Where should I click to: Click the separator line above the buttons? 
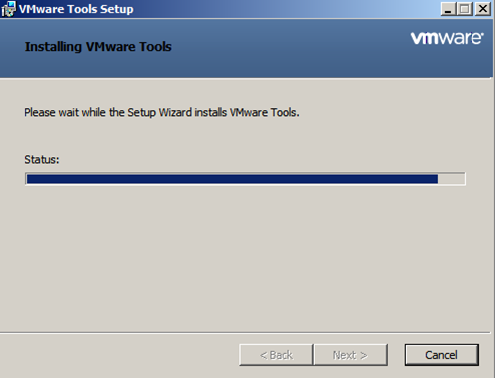[245, 332]
